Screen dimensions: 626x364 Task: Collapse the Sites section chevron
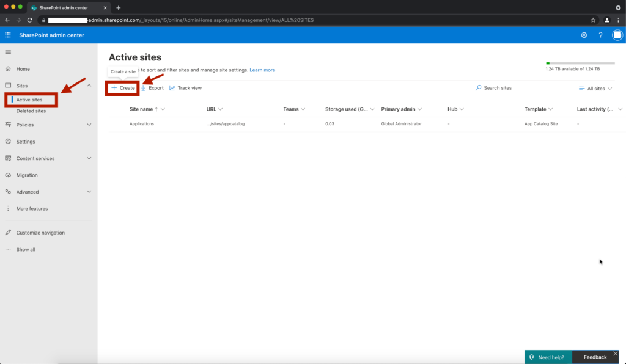(89, 86)
